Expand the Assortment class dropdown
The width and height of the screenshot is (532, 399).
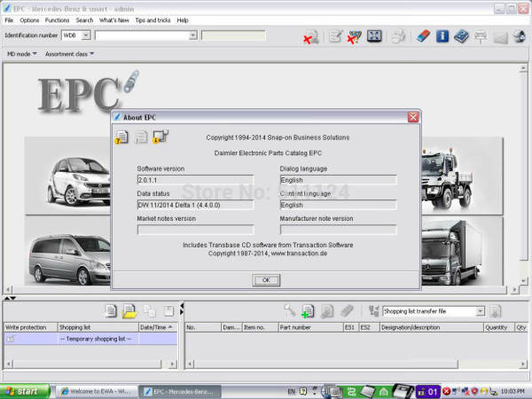pos(69,54)
